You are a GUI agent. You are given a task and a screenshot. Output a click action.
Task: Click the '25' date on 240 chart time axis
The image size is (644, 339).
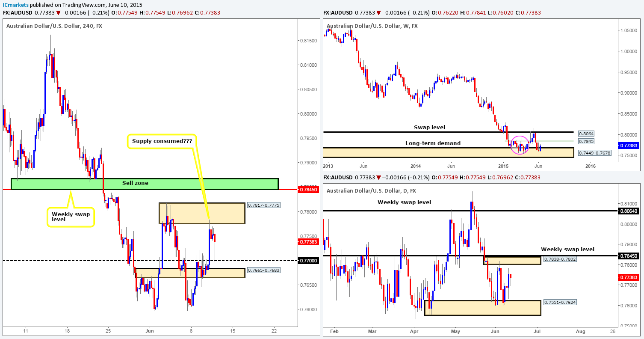pyautogui.click(x=108, y=331)
